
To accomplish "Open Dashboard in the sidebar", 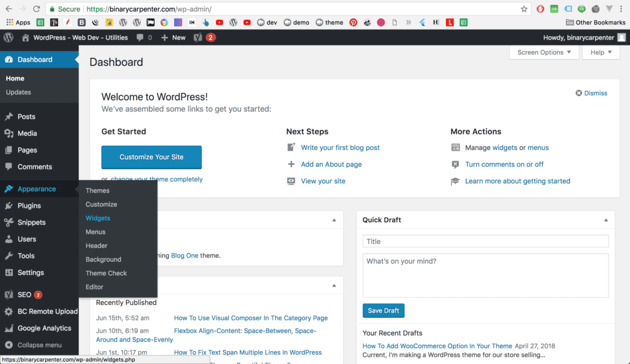I will 39,60.
